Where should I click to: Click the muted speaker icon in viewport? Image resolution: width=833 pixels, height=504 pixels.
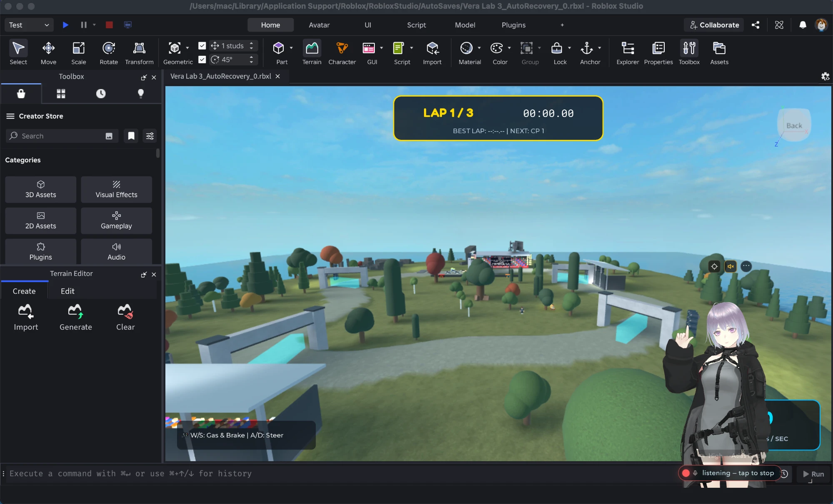tap(731, 266)
